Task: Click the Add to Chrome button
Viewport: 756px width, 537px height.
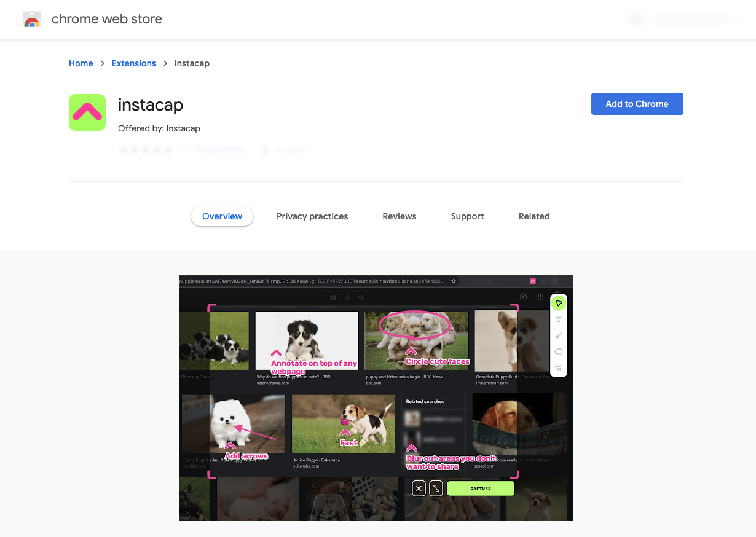Action: click(637, 104)
